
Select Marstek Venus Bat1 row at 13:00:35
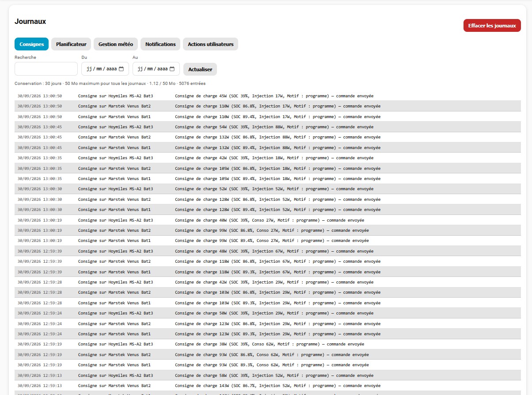[268, 179]
